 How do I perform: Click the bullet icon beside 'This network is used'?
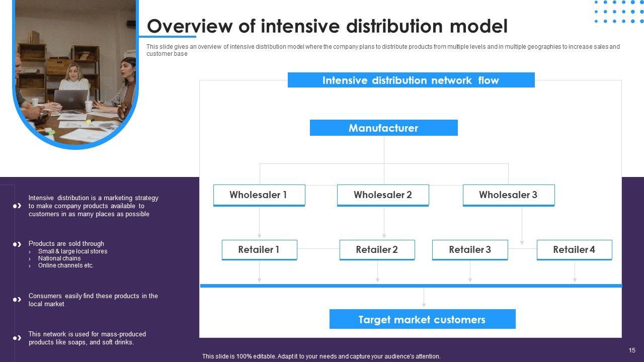pyautogui.click(x=18, y=338)
